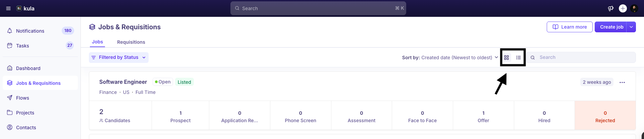Open the Rejected stage cell

(605, 115)
